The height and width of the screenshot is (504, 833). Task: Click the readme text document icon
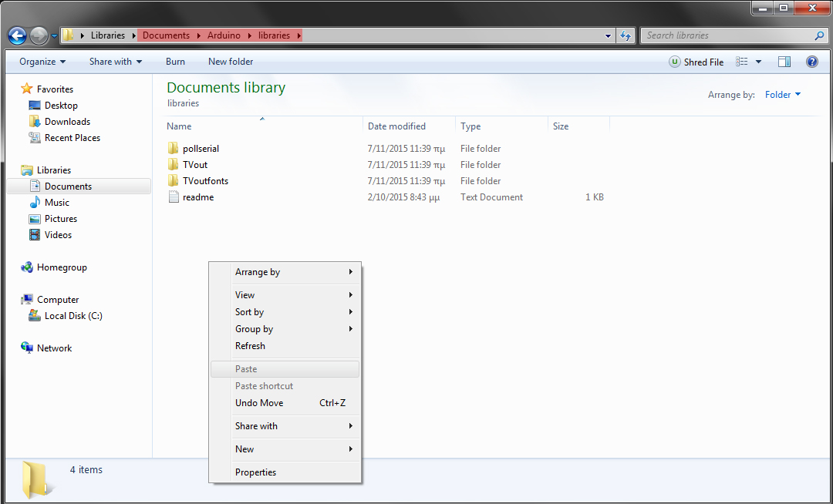coord(174,197)
